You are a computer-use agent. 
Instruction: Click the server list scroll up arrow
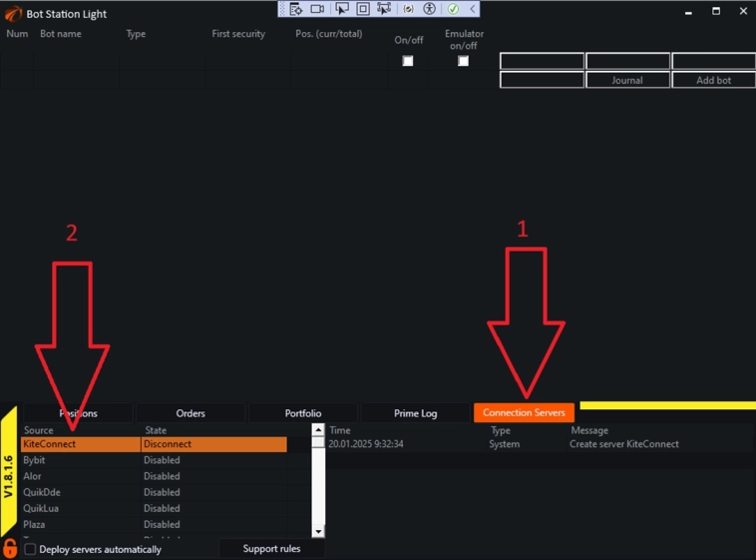(318, 429)
